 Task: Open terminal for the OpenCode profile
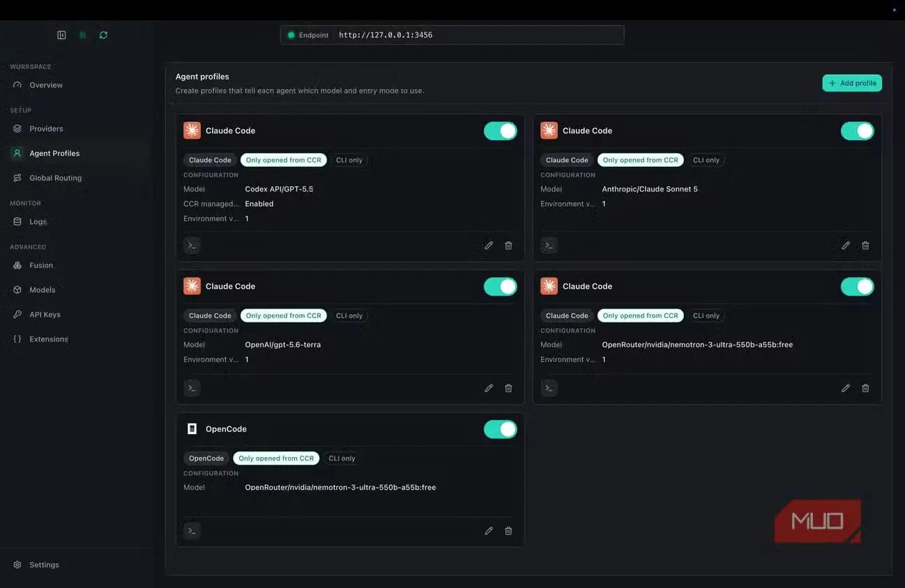tap(192, 530)
